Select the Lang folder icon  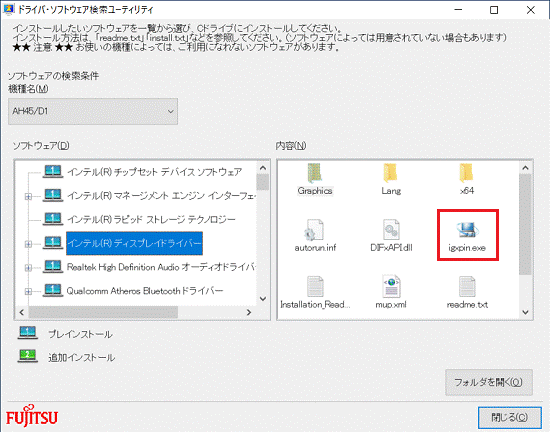390,173
